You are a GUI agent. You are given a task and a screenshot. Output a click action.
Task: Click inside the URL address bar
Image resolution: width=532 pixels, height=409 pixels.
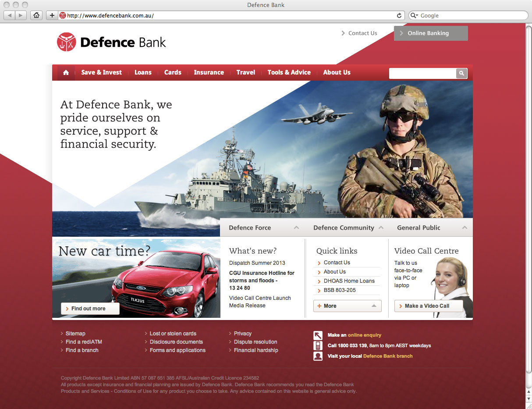(x=219, y=15)
